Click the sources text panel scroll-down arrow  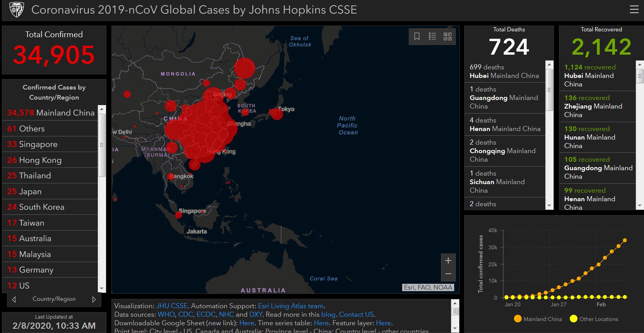click(455, 329)
